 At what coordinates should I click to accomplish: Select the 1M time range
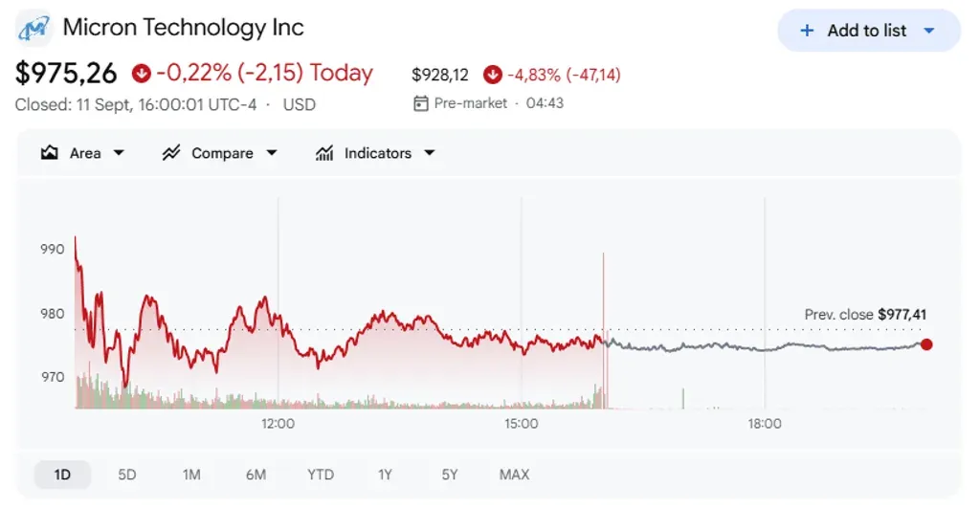pos(191,475)
